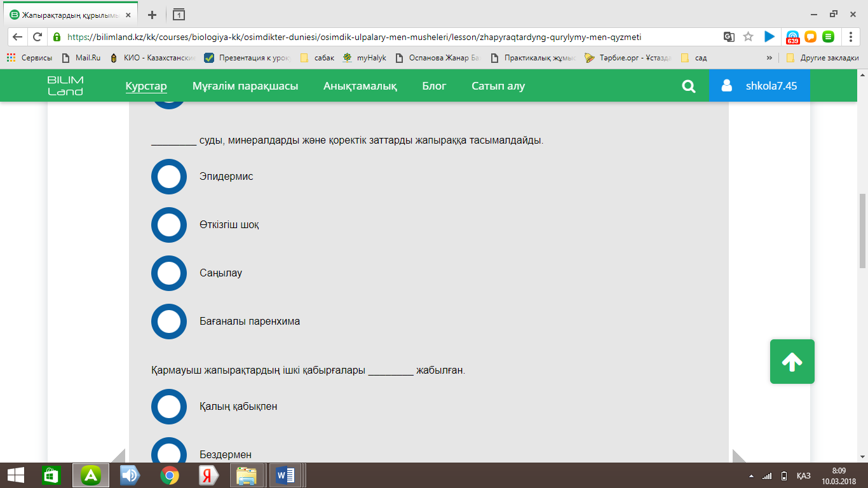Select the Жапырақтардың құрылымы browser tab

point(70,15)
